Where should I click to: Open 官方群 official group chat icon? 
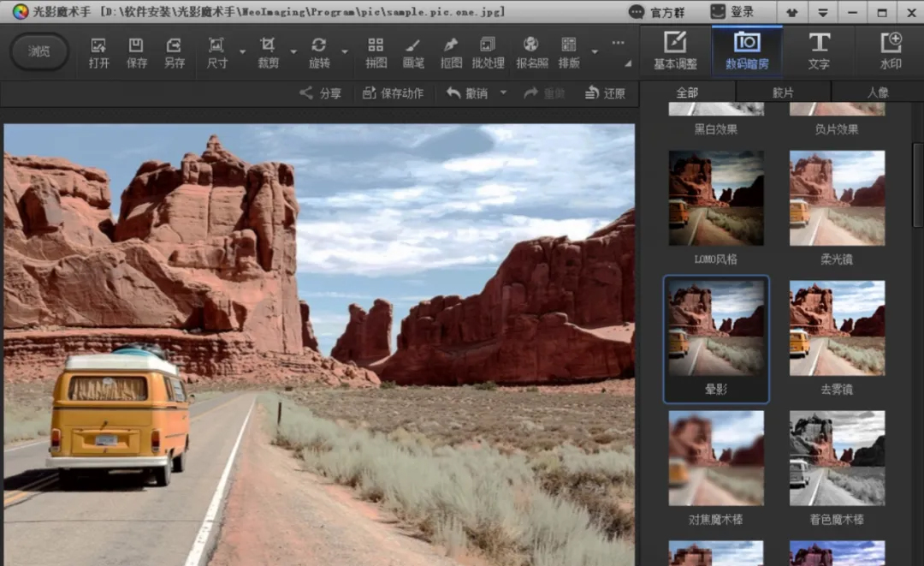coord(637,12)
